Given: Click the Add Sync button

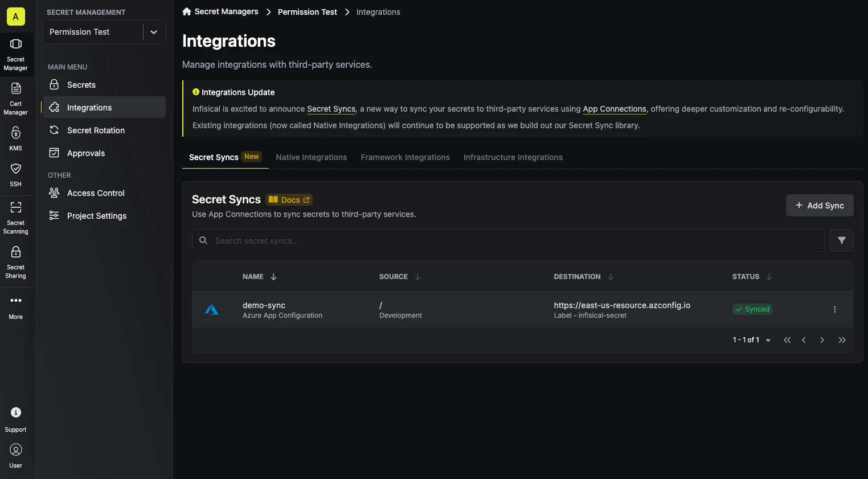Looking at the screenshot, I should click(820, 206).
